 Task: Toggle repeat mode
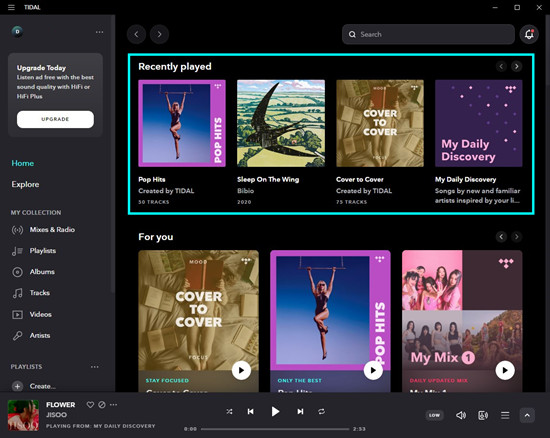click(x=321, y=411)
